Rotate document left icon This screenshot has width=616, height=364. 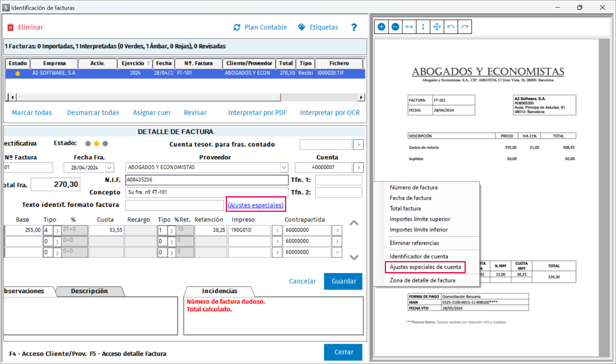[451, 27]
